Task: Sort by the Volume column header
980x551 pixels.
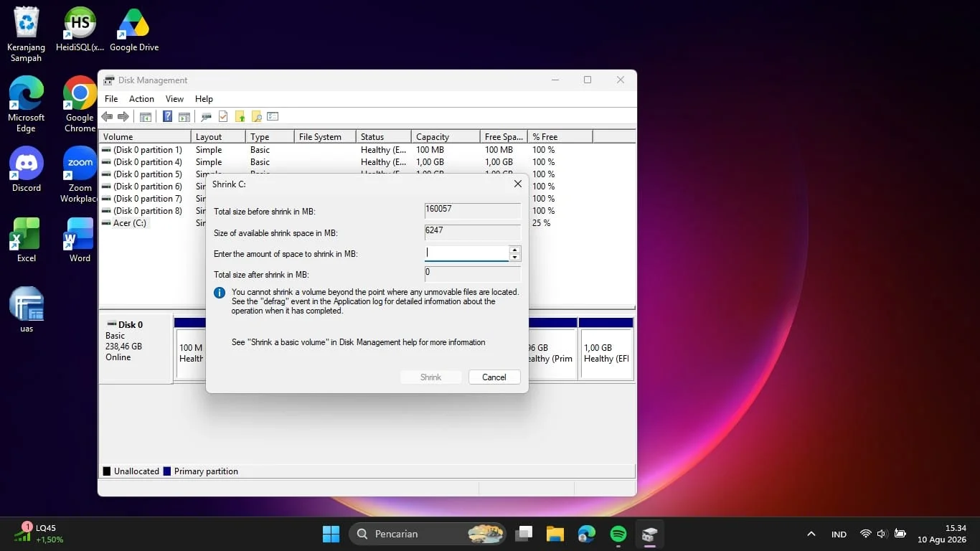Action: tap(146, 137)
